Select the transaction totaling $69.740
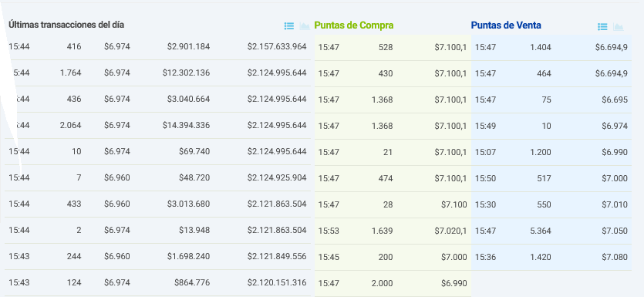Screen dimensions: 644x297 pyautogui.click(x=157, y=151)
